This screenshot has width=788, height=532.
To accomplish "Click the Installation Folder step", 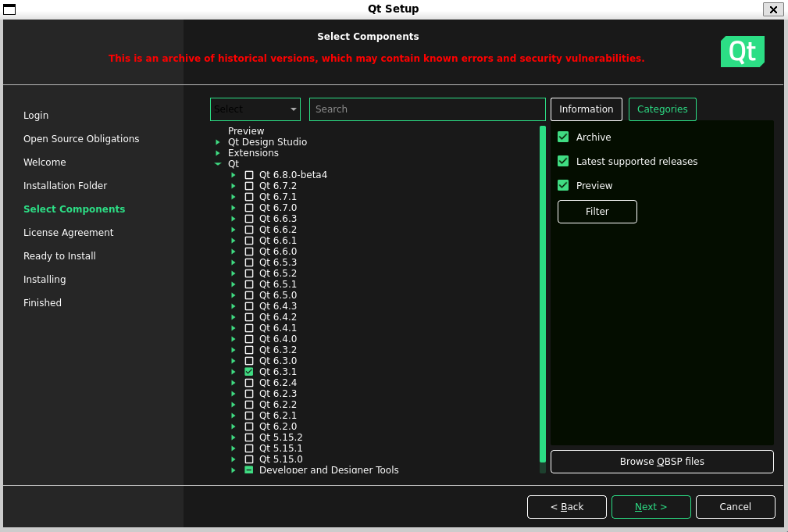I will pyautogui.click(x=66, y=186).
